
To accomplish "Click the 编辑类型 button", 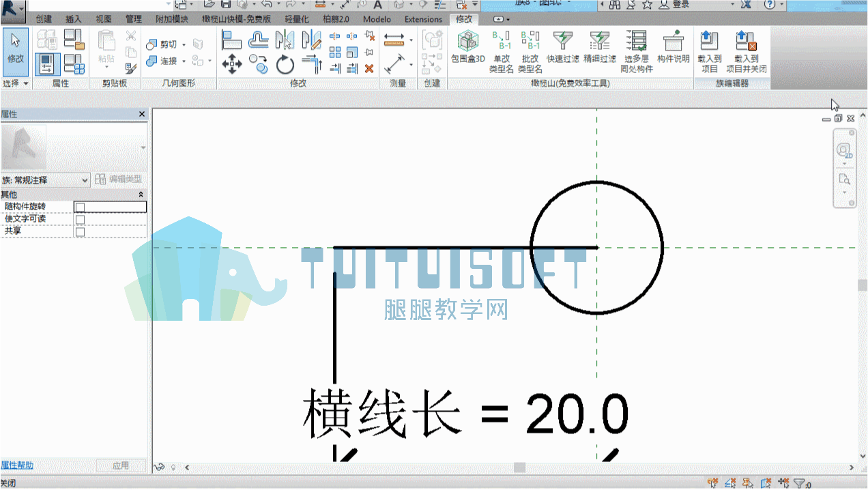I will [119, 179].
